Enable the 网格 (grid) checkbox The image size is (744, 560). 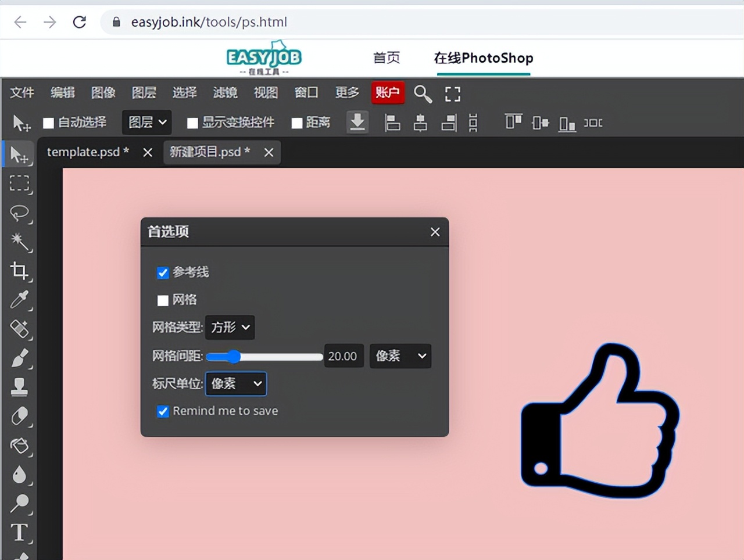coord(163,300)
